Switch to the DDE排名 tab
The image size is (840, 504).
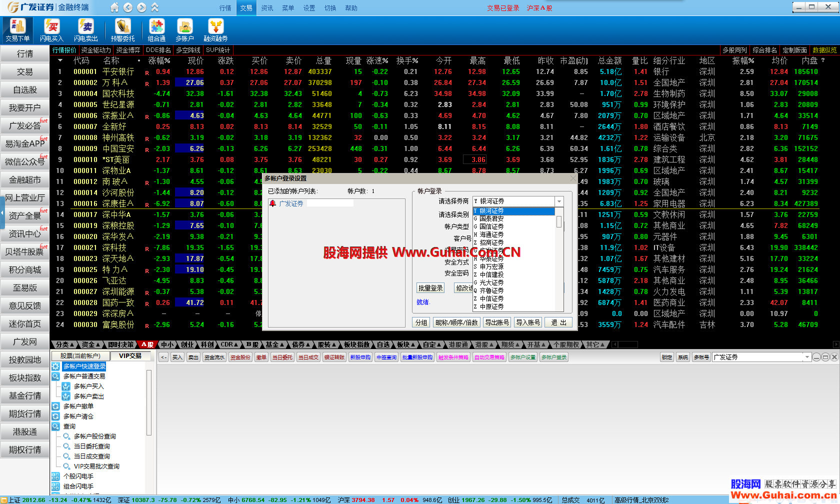[x=158, y=50]
